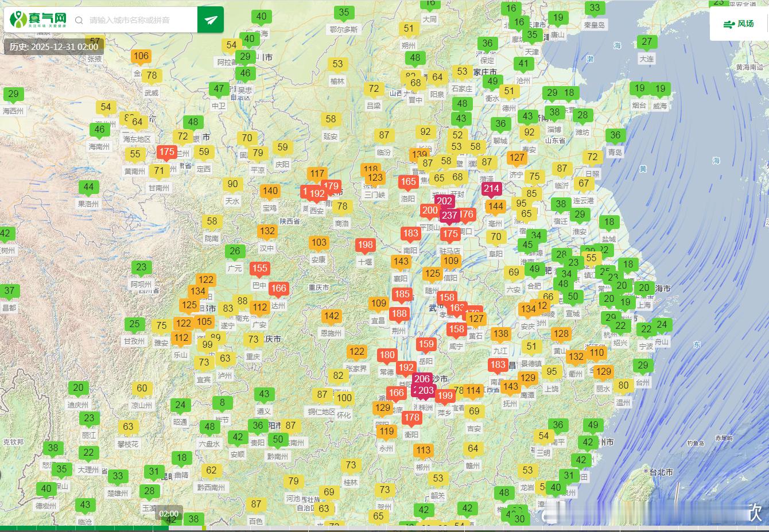Select the 90 marker above 天水
This screenshot has height=532, width=769.
point(232,185)
